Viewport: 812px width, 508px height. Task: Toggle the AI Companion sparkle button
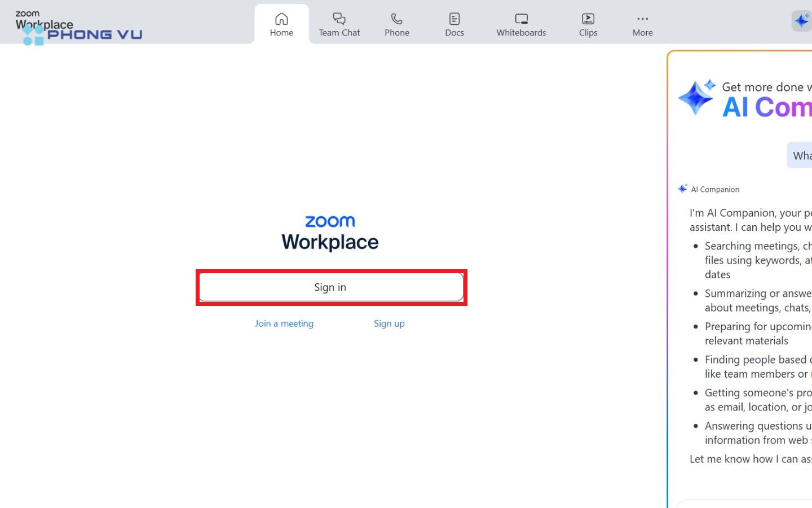tap(802, 21)
